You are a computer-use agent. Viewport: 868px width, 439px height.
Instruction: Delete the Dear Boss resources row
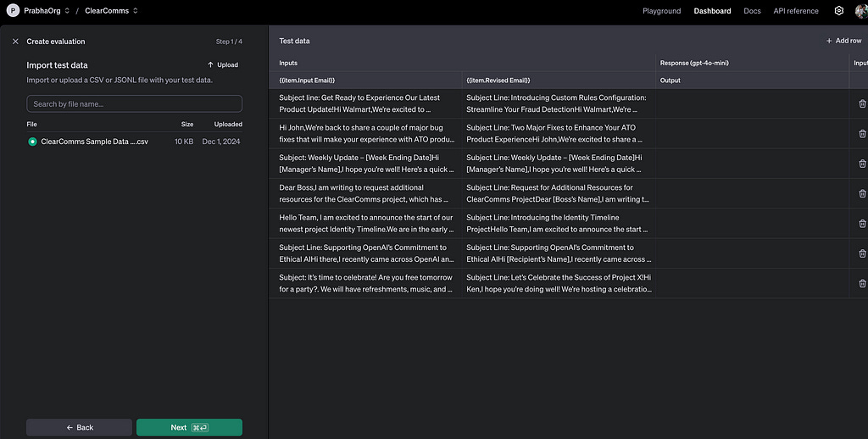(862, 193)
